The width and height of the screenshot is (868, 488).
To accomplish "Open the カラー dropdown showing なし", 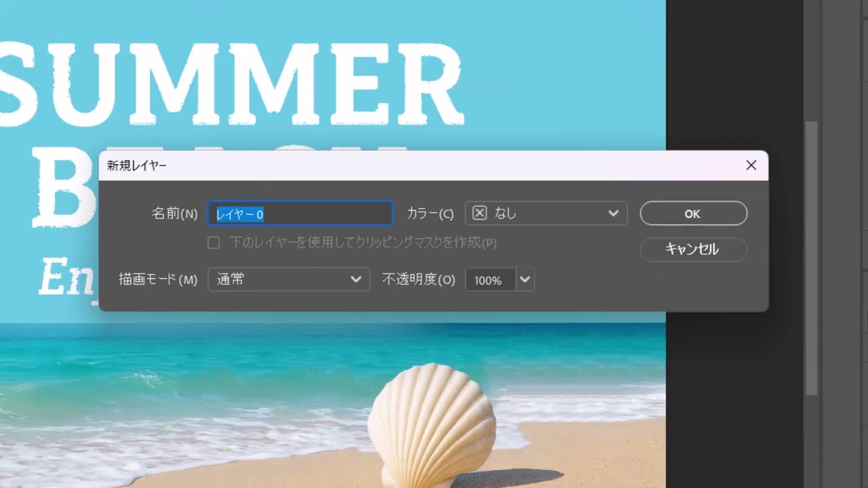I will tap(546, 213).
